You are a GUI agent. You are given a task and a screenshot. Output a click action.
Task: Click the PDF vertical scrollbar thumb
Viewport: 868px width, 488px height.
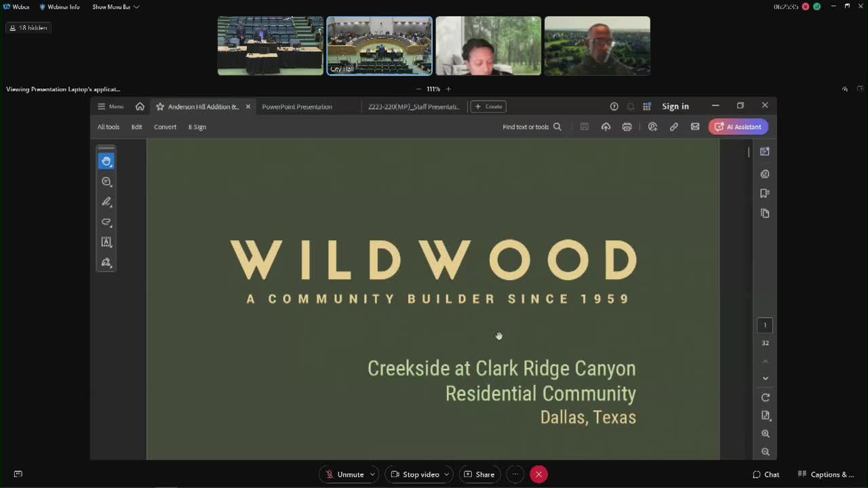click(x=749, y=152)
